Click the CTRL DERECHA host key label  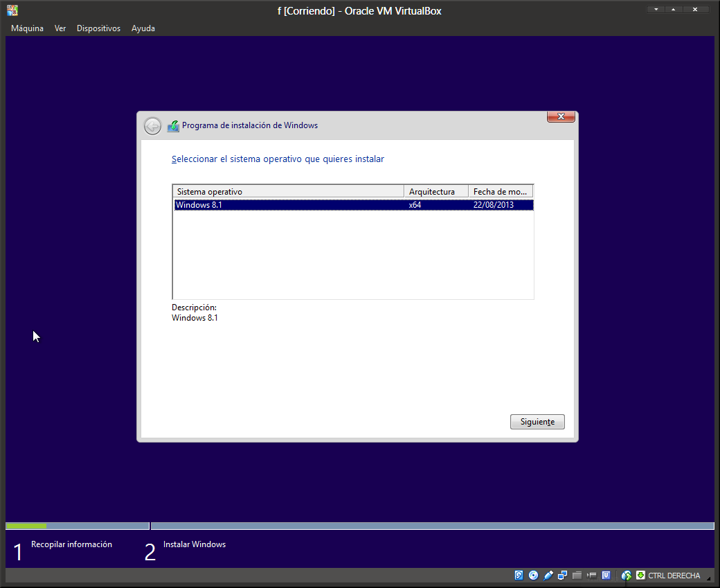tap(674, 576)
